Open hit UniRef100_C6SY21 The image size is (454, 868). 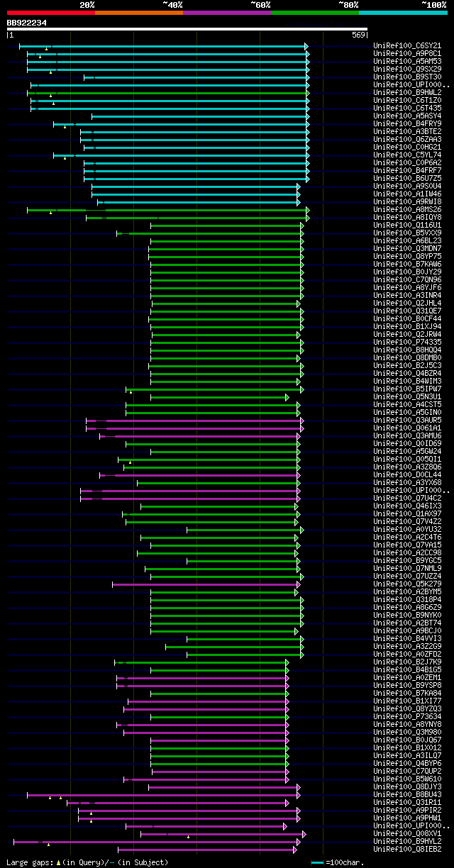407,46
